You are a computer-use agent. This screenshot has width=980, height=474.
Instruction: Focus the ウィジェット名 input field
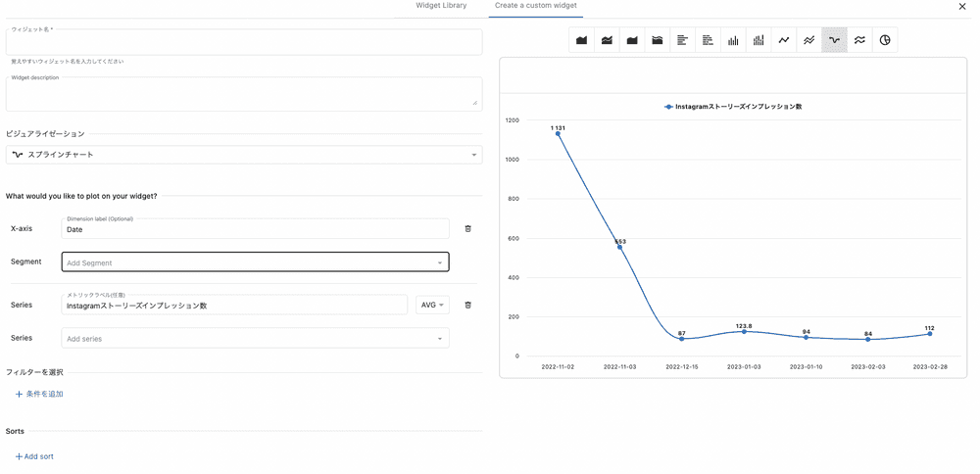coord(243,44)
